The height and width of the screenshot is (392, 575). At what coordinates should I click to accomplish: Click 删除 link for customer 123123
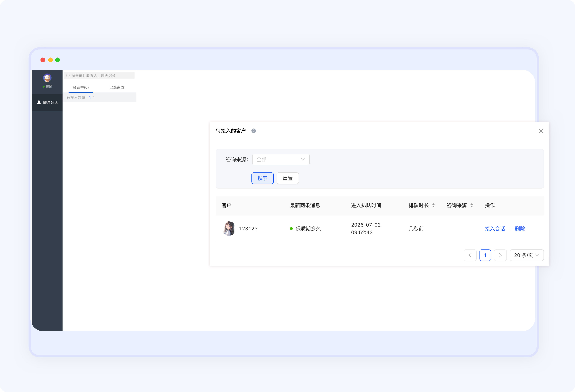520,229
